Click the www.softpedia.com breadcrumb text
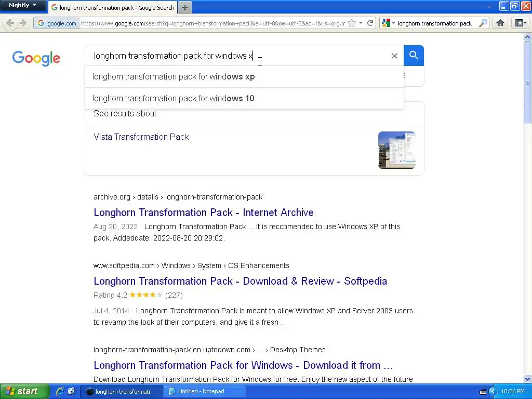This screenshot has width=532, height=399. pyautogui.click(x=191, y=265)
